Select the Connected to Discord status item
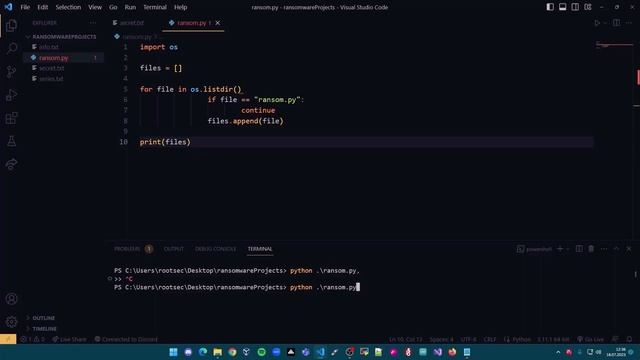This screenshot has height=360, width=640. (x=126, y=339)
